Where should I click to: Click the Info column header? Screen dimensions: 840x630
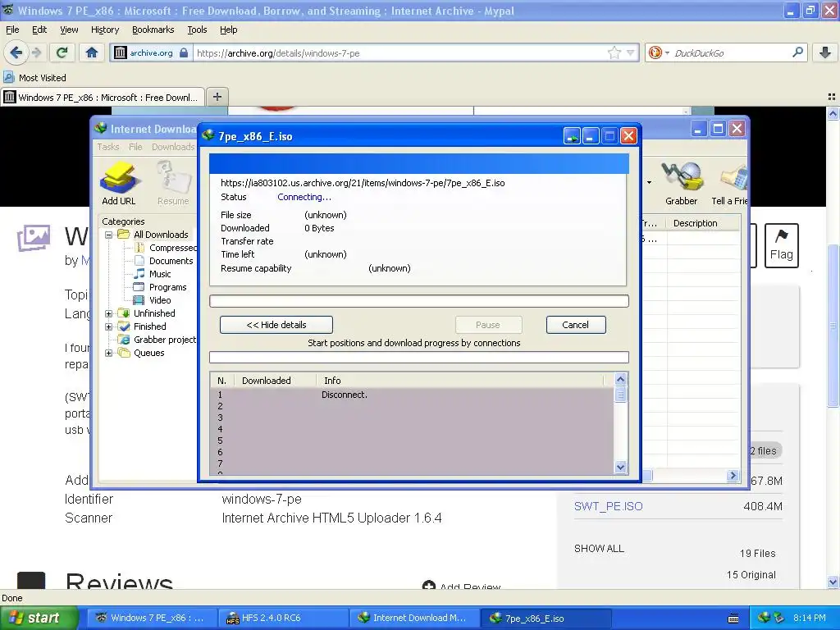pyautogui.click(x=461, y=381)
